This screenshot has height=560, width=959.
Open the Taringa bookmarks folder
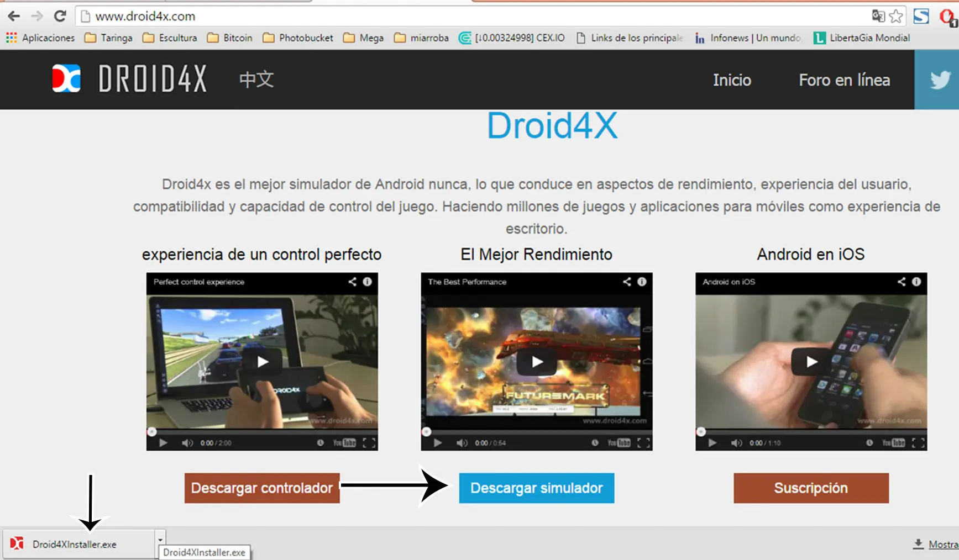pos(108,38)
